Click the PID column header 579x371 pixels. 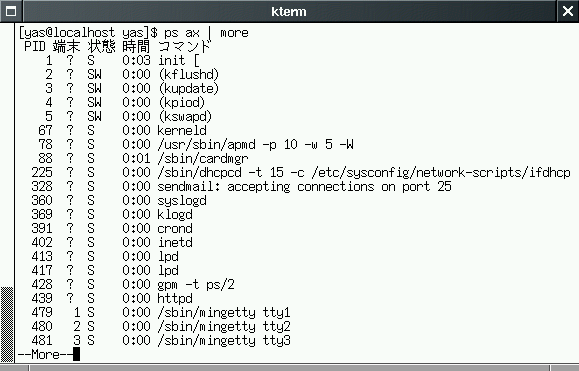click(35, 47)
